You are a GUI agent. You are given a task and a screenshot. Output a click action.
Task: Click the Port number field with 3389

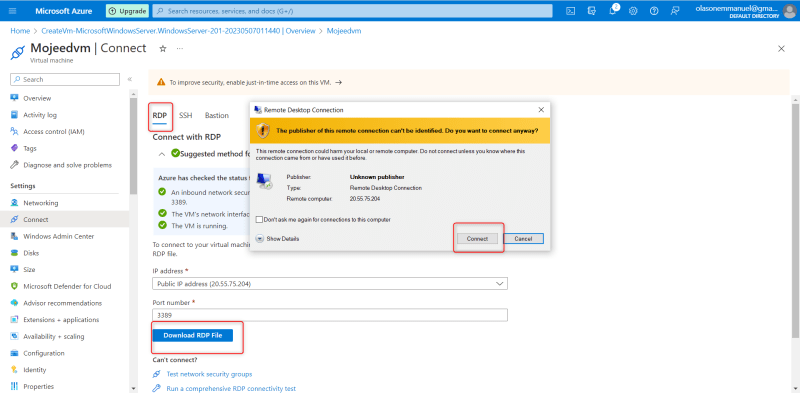click(x=330, y=315)
